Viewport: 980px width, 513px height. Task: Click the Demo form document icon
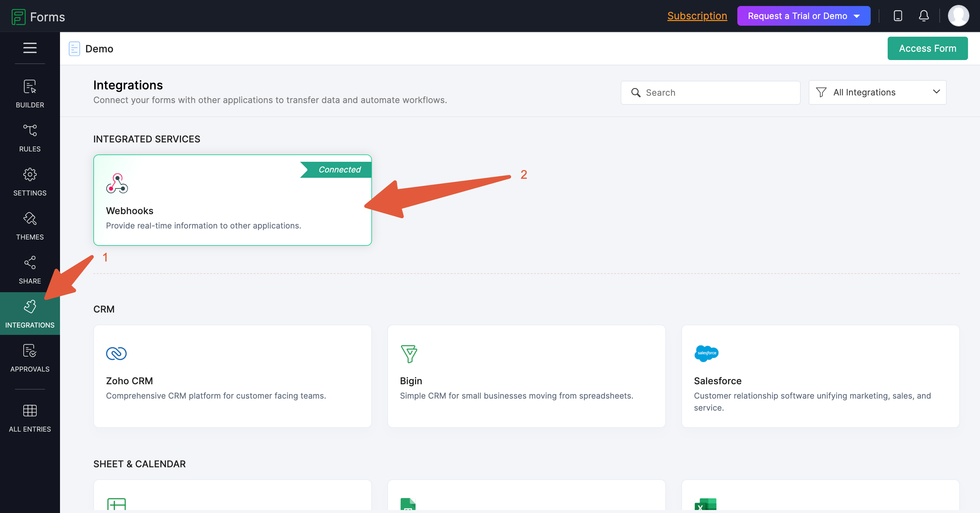[74, 49]
